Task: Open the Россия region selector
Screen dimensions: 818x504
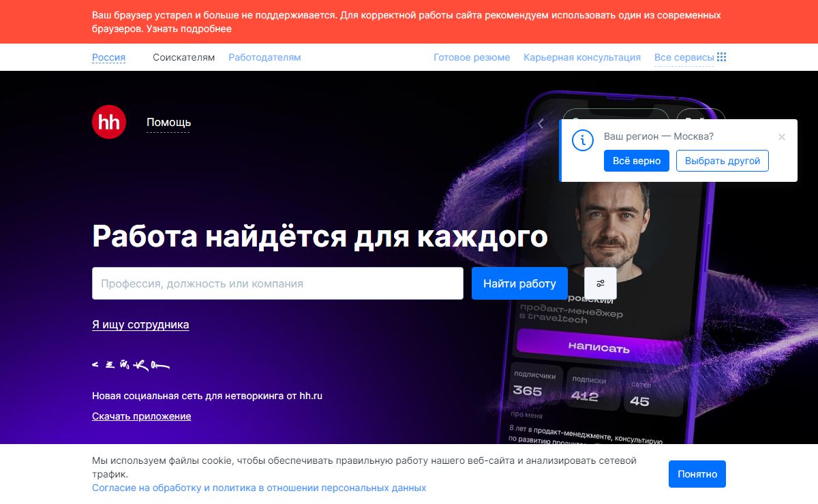Action: pos(108,57)
